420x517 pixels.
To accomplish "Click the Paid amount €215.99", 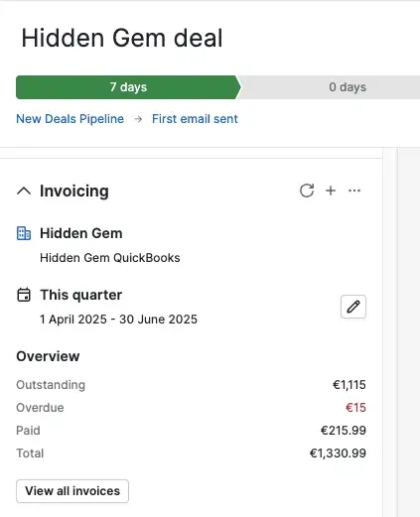I will (x=344, y=431).
